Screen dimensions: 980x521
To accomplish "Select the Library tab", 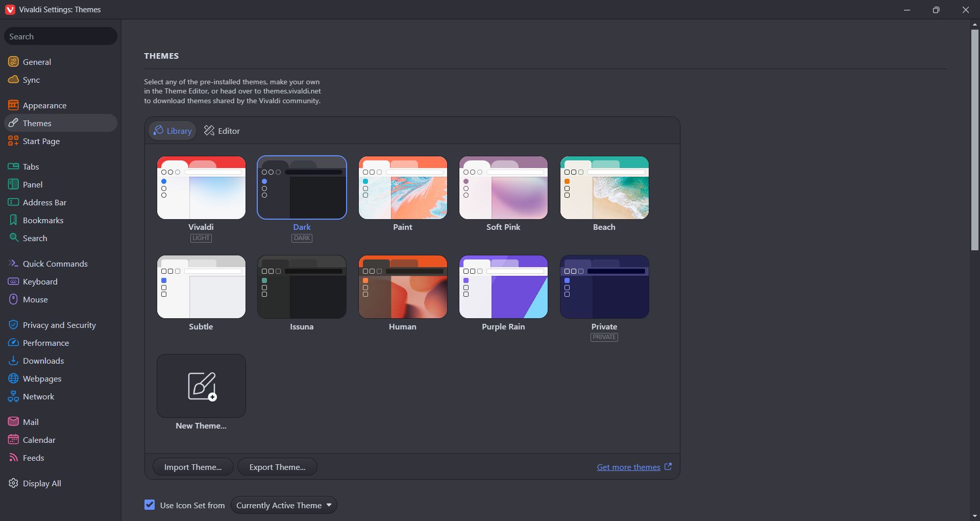I will coord(173,131).
